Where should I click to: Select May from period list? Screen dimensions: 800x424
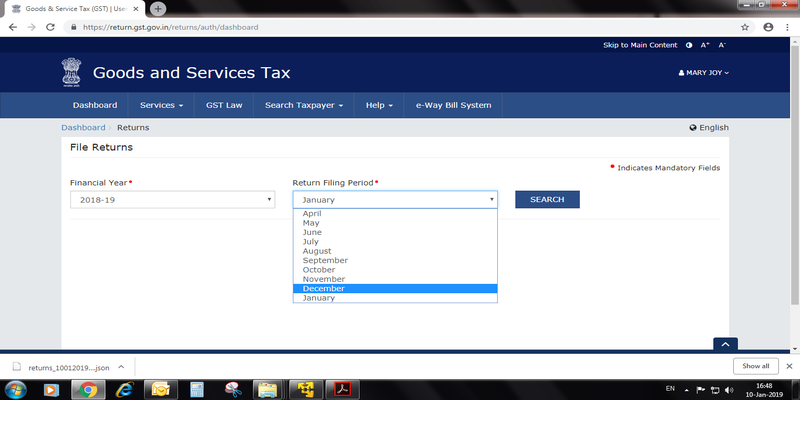point(395,223)
